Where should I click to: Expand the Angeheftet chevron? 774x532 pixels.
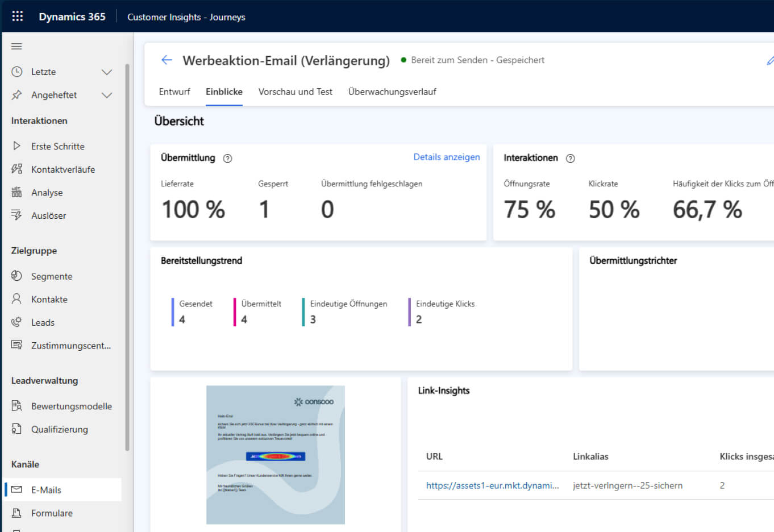107,95
